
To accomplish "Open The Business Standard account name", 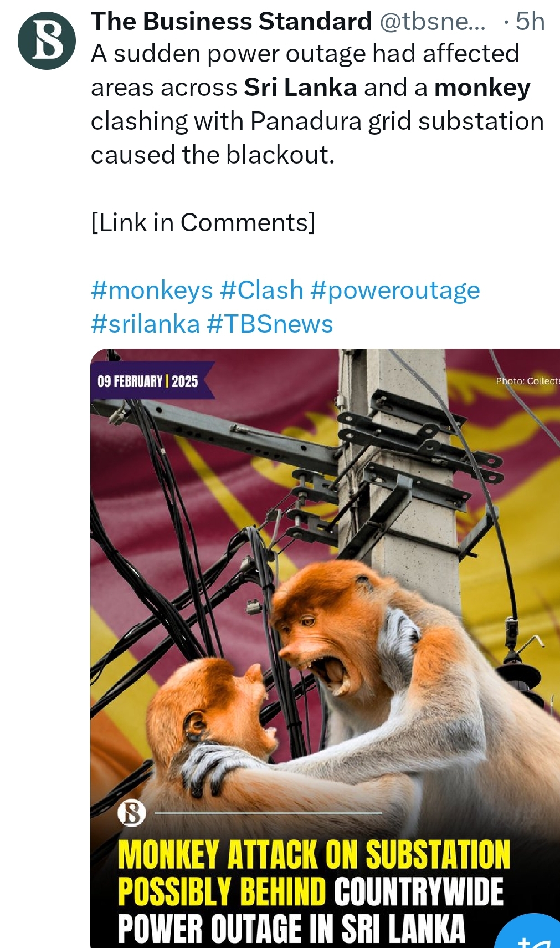I will click(232, 21).
